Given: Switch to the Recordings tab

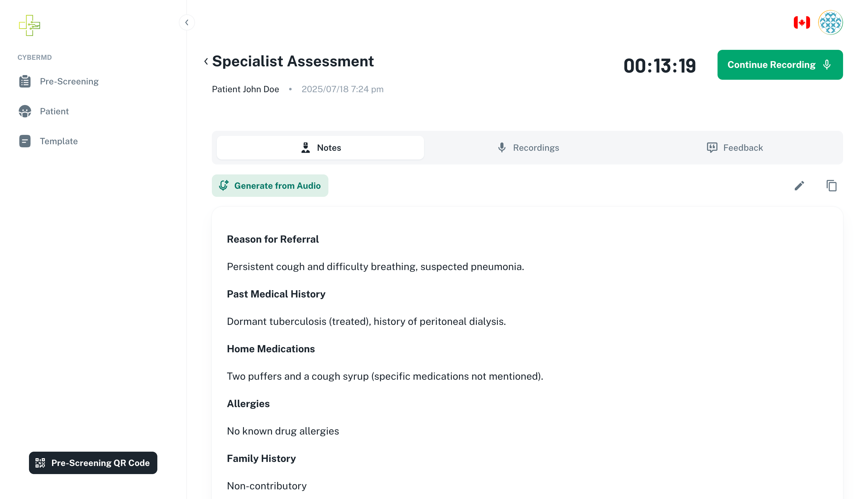Looking at the screenshot, I should pos(528,148).
